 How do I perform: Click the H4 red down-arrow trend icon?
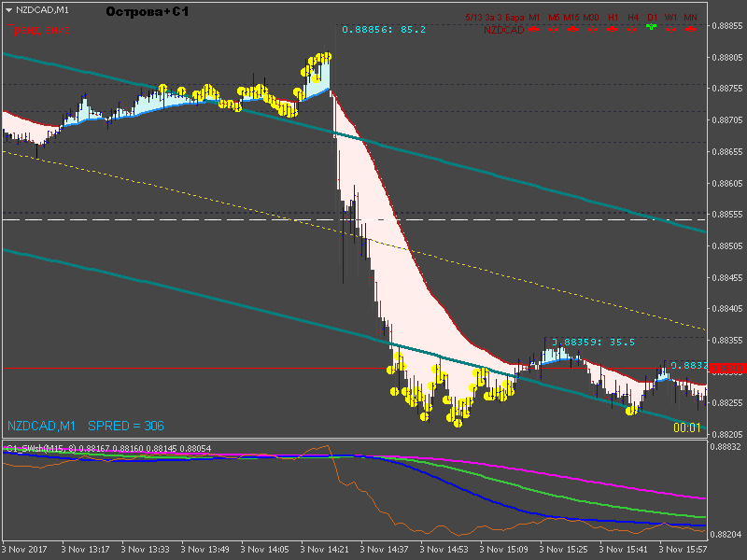(x=632, y=30)
